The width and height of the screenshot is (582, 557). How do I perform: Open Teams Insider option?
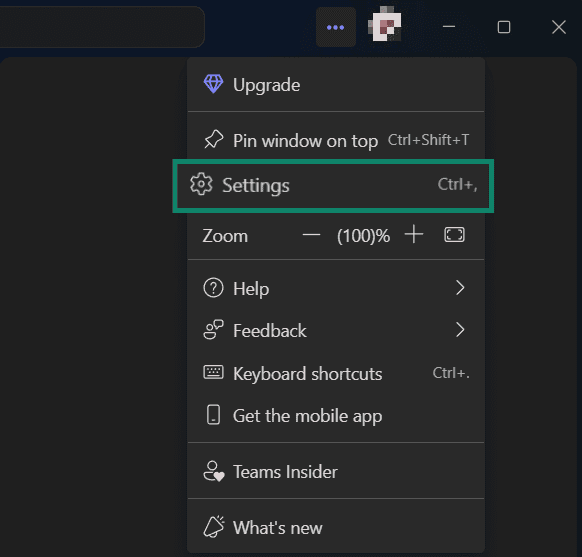[x=336, y=472]
